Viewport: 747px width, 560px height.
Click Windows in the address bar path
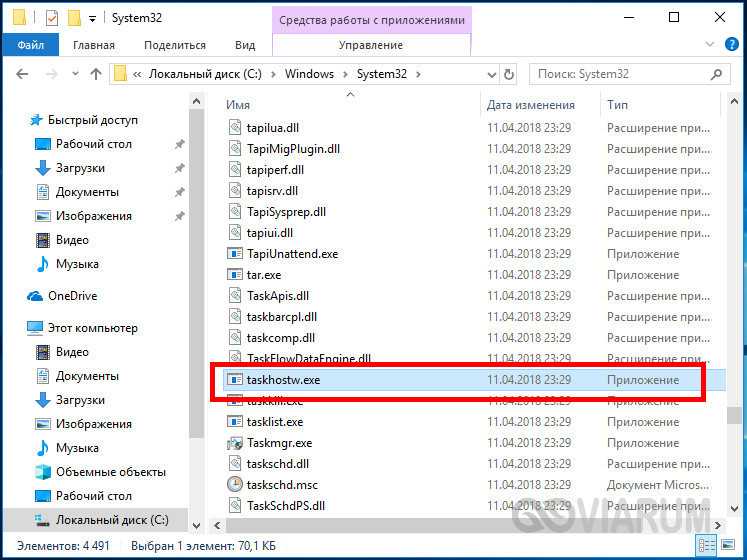(309, 74)
